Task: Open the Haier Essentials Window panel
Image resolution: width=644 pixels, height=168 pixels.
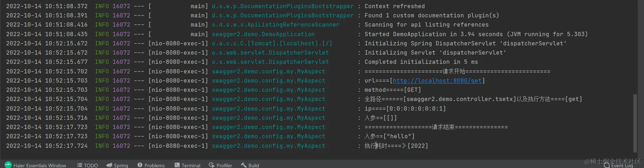Action: pyautogui.click(x=36, y=165)
